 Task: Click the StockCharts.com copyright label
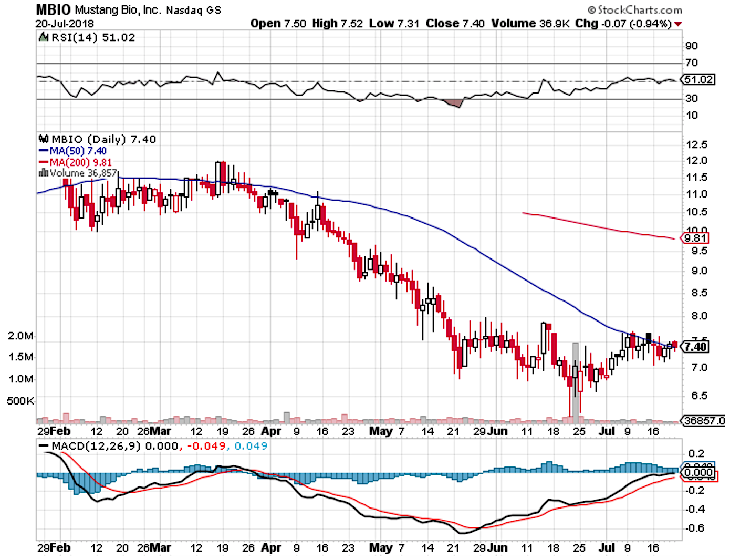pos(634,9)
